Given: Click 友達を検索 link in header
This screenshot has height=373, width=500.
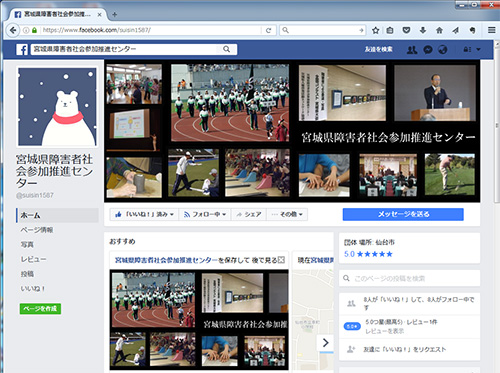Looking at the screenshot, I should pos(378,49).
